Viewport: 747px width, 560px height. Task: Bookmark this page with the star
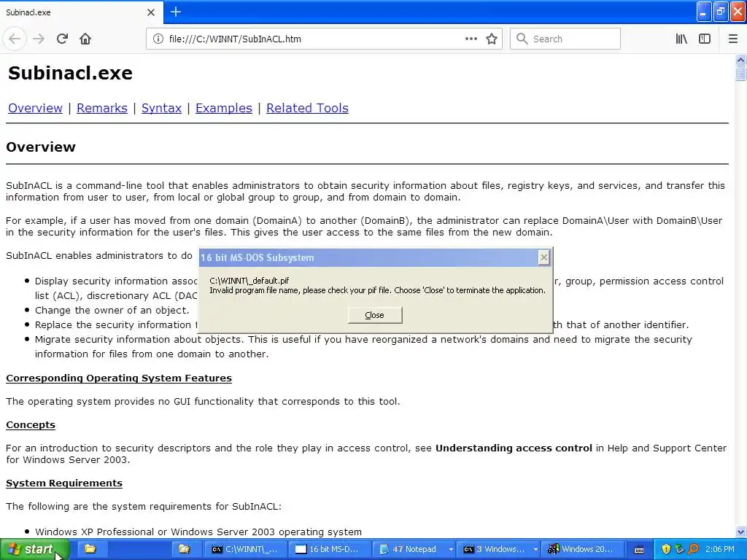[x=492, y=39]
